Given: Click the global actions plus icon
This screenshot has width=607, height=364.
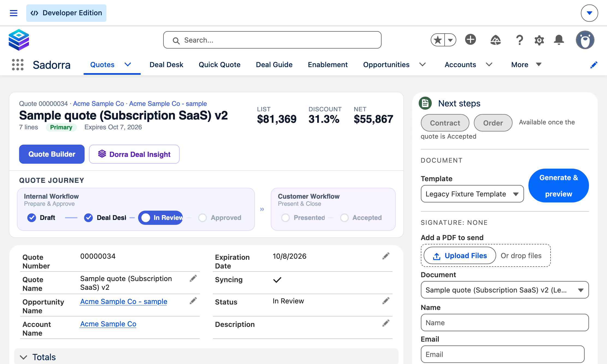Looking at the screenshot, I should [471, 40].
